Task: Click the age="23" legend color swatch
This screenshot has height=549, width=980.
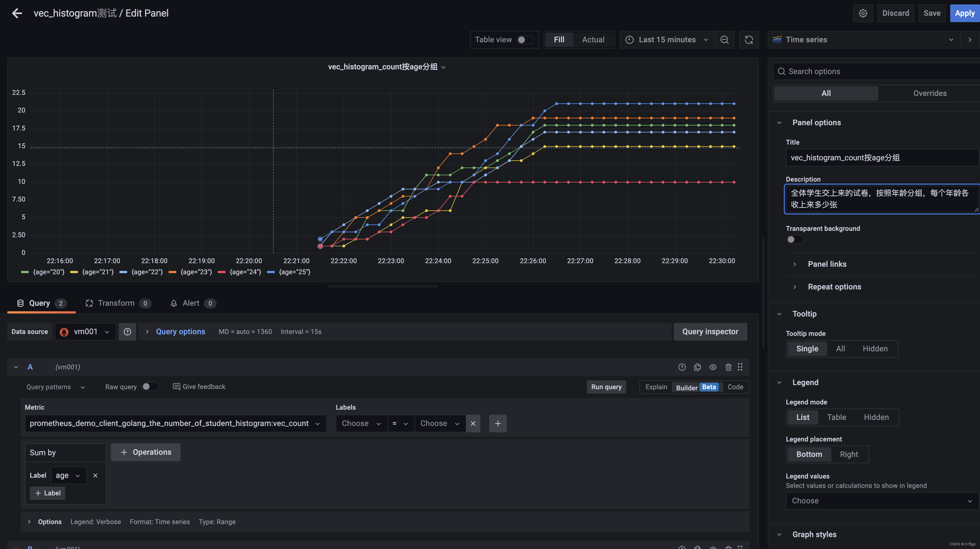Action: pos(172,272)
